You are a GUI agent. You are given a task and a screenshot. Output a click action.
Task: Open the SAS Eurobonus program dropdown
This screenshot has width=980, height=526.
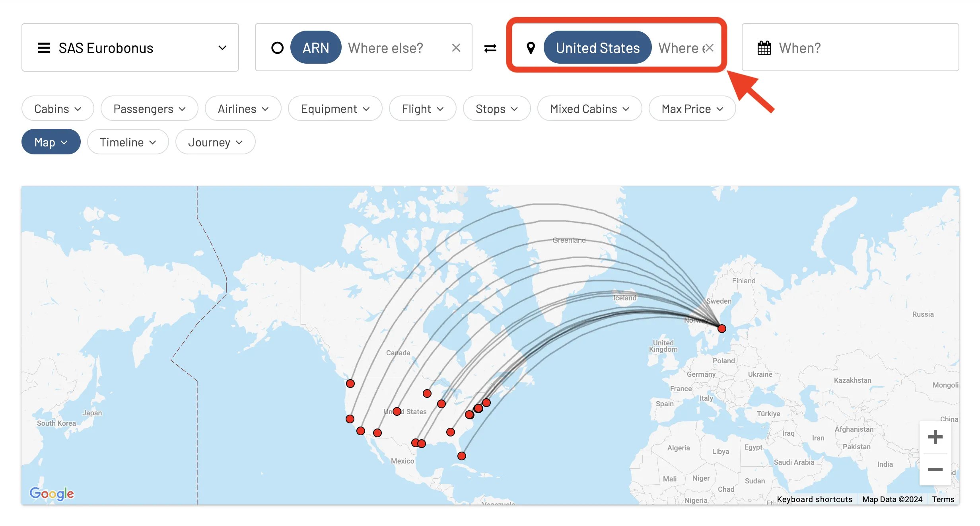click(x=130, y=47)
